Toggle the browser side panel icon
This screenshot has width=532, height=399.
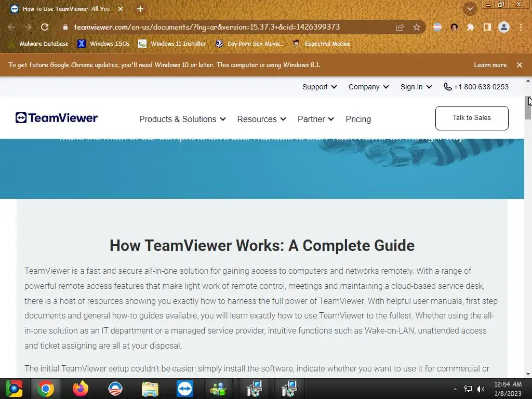pos(487,27)
